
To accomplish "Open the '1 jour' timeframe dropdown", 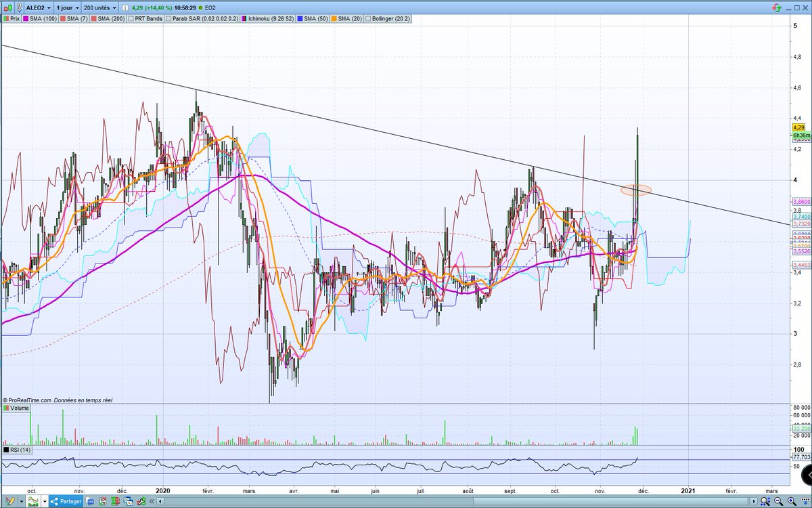I will click(68, 8).
